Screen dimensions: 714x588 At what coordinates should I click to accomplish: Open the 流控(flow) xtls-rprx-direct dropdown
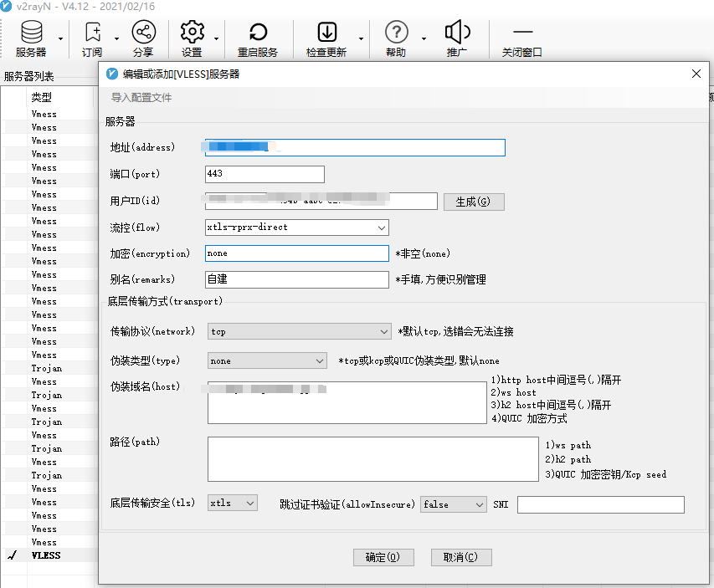pos(297,228)
